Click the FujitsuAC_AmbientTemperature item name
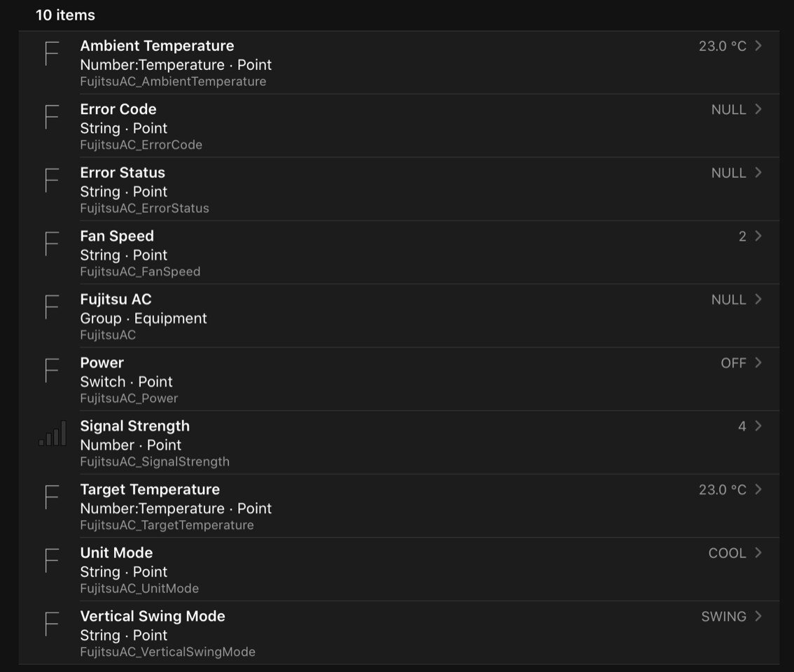This screenshot has height=672, width=794. tap(173, 81)
